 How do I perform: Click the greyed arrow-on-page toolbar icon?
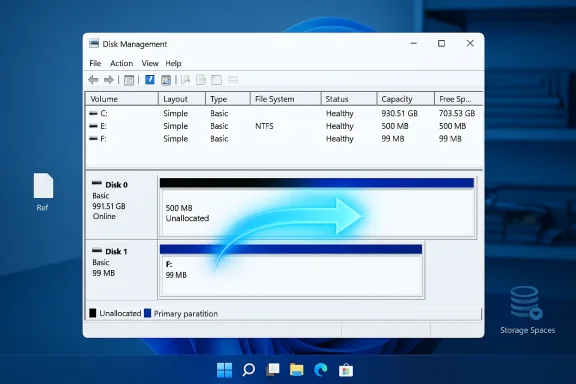186,80
